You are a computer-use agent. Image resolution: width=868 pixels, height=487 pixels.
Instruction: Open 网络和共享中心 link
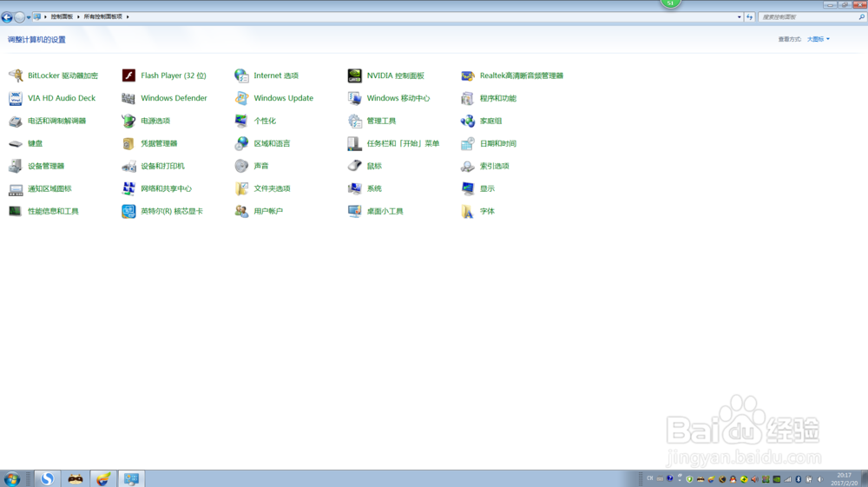[x=166, y=188]
